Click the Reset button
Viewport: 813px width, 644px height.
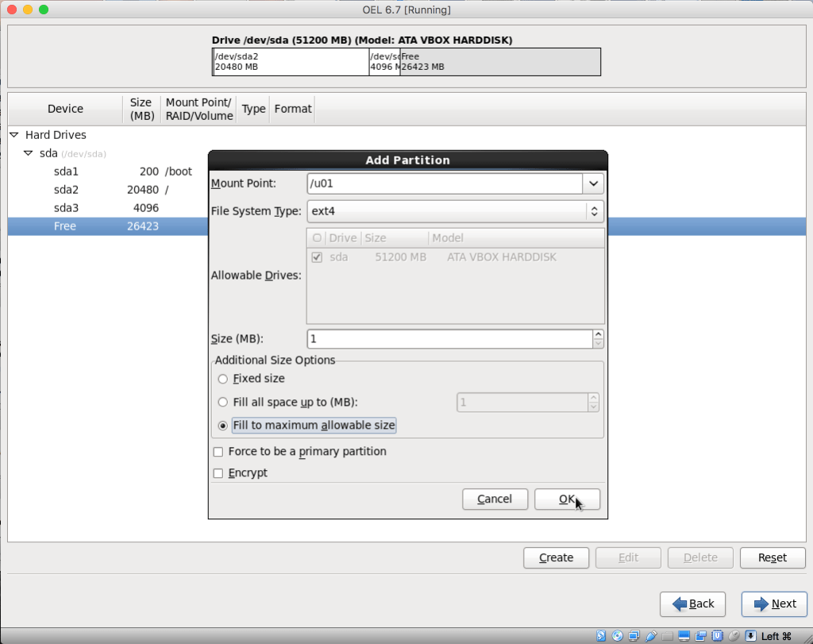[x=773, y=558]
